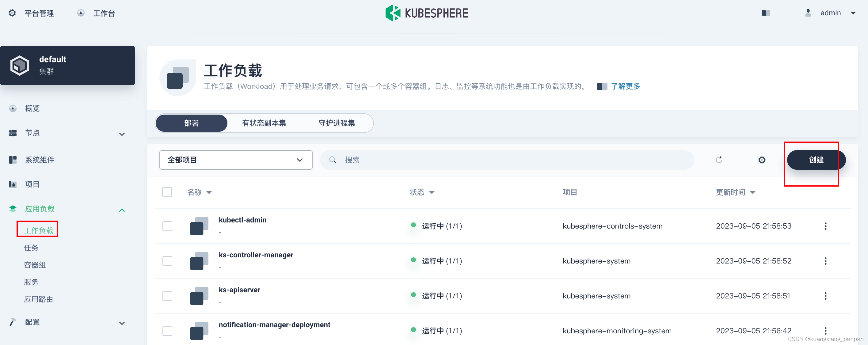Click the book icon beside 了解更多
The width and height of the screenshot is (868, 345).
pyautogui.click(x=602, y=87)
